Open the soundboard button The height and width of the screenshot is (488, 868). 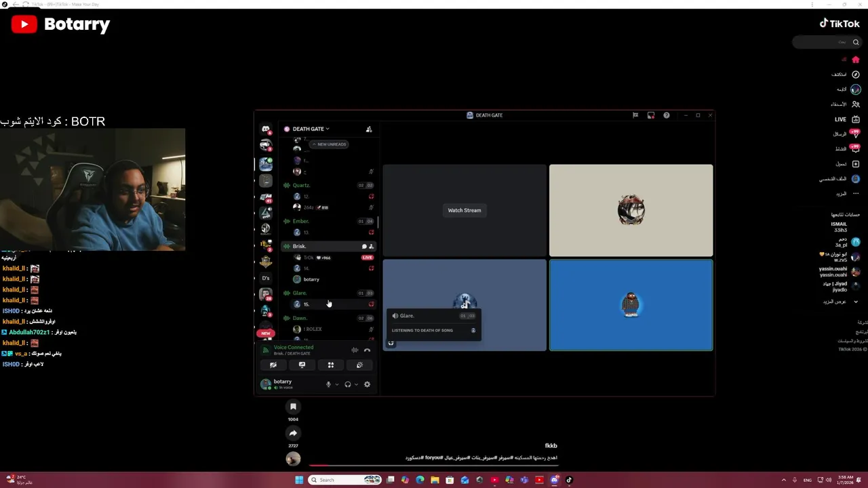359,365
